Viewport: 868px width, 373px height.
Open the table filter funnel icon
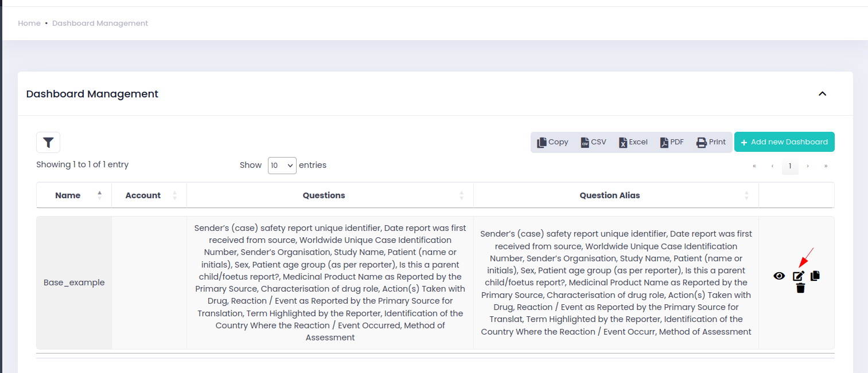click(x=48, y=142)
